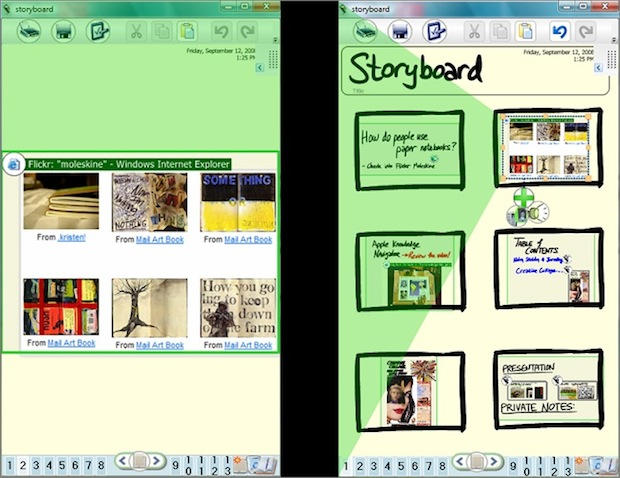Image resolution: width=620 pixels, height=478 pixels.
Task: Click the blue Undo arrow in right window
Action: (560, 31)
